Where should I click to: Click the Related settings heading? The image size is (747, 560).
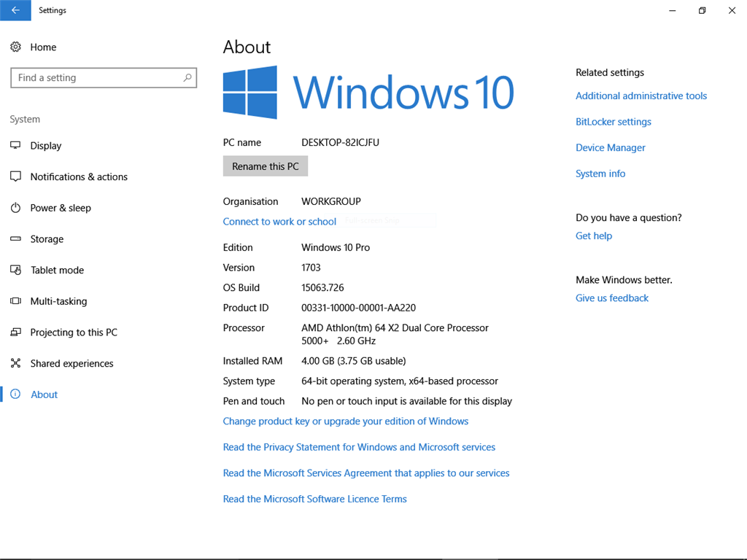[x=610, y=72]
